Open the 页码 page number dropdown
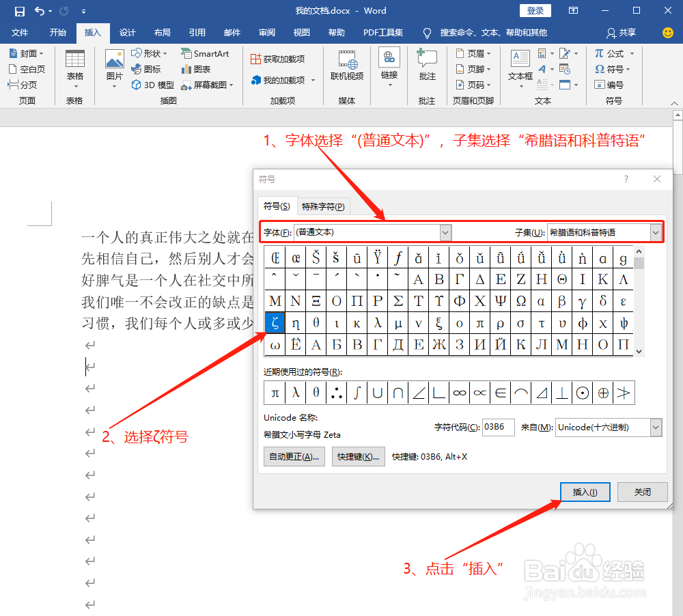The width and height of the screenshot is (683, 616). [473, 85]
